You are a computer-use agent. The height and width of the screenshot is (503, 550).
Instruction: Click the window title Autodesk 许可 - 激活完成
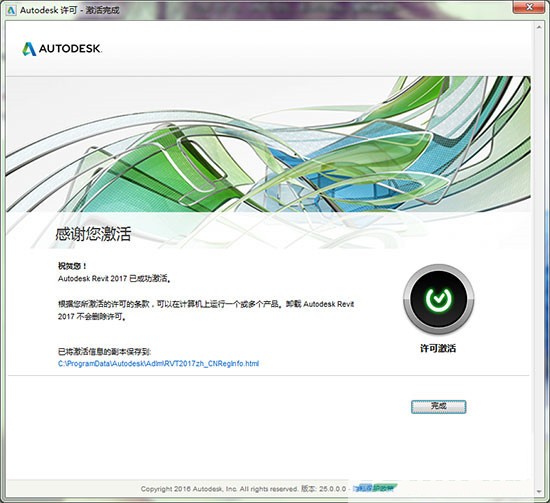point(69,10)
